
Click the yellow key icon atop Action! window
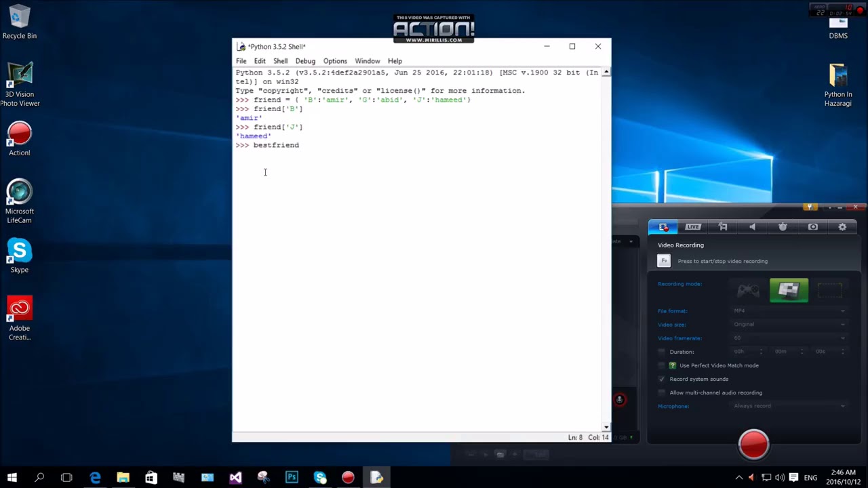[x=809, y=207]
